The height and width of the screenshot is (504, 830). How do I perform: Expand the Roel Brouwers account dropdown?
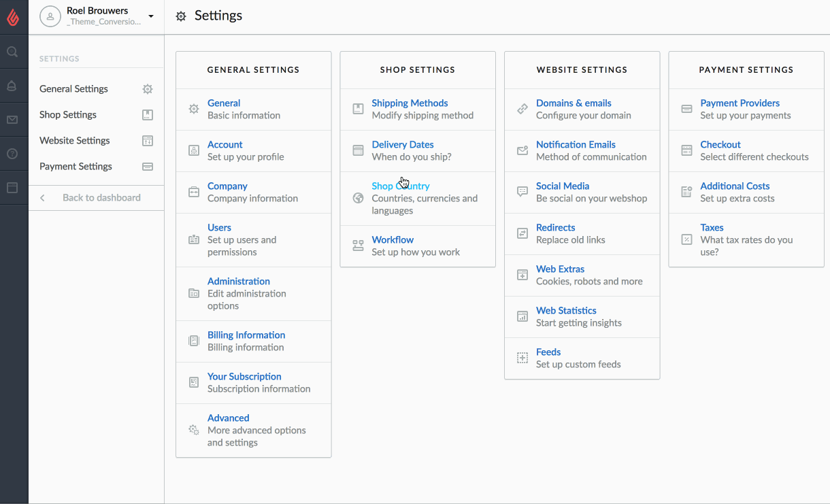(151, 16)
